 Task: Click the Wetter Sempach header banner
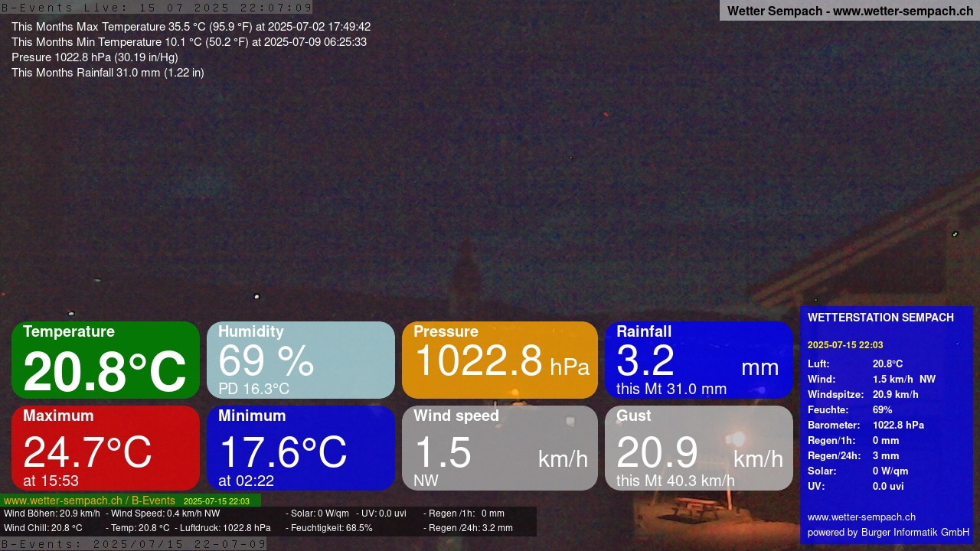point(850,11)
